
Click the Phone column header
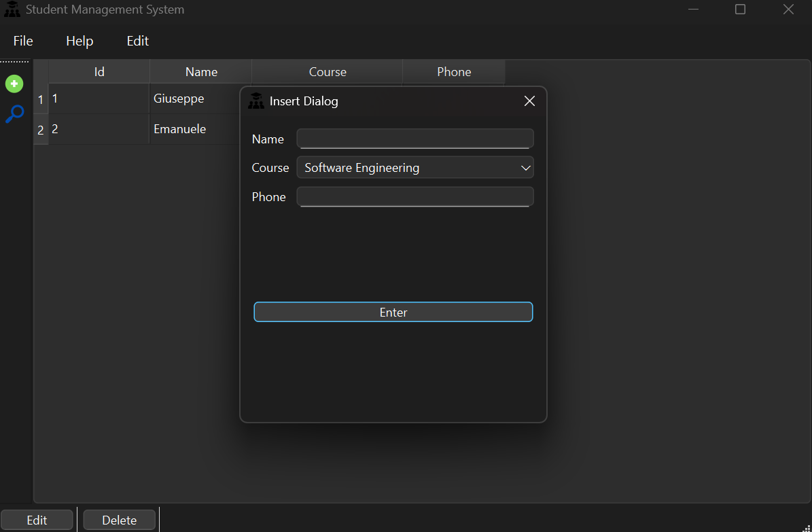(454, 72)
